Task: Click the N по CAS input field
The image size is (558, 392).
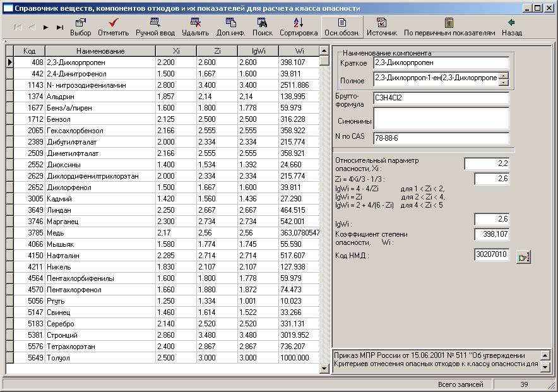Action: 441,138
